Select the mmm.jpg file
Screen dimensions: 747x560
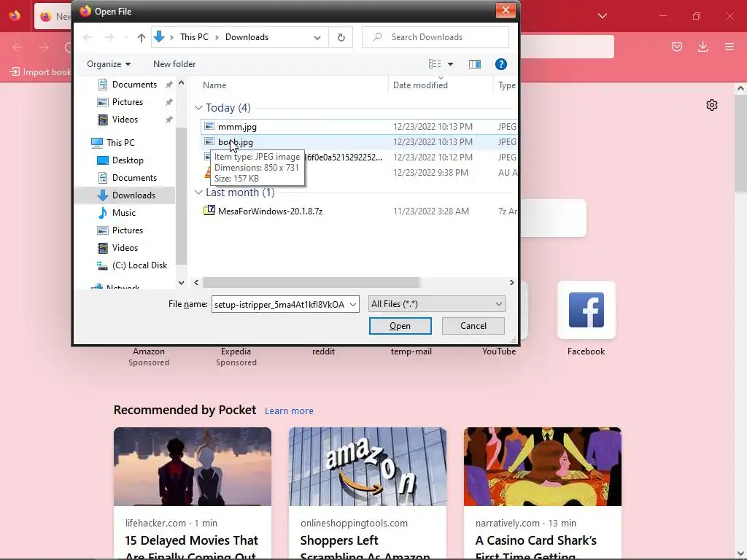[237, 127]
